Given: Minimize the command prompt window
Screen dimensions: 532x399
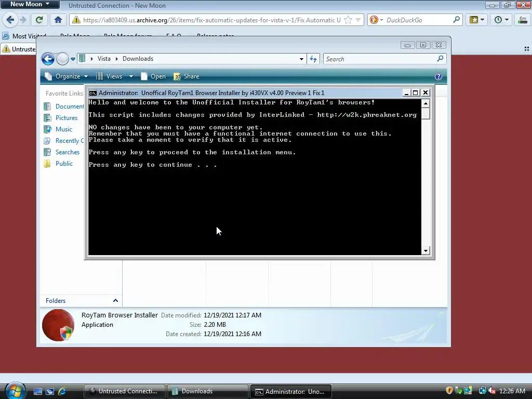Looking at the screenshot, I should [406, 93].
